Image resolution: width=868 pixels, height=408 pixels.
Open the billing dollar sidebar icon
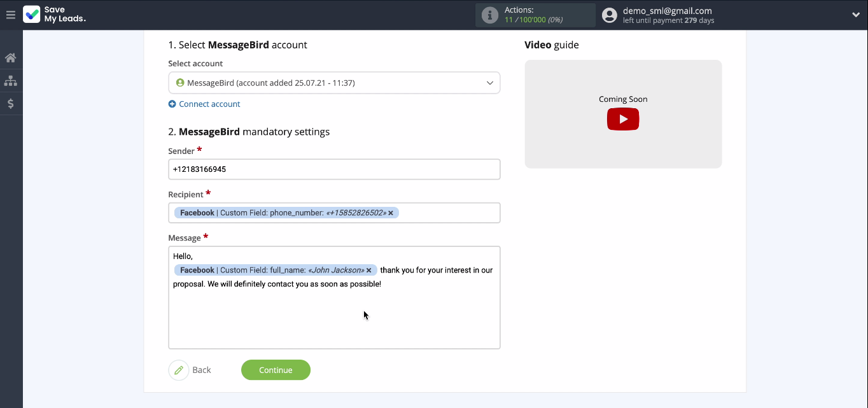point(10,104)
